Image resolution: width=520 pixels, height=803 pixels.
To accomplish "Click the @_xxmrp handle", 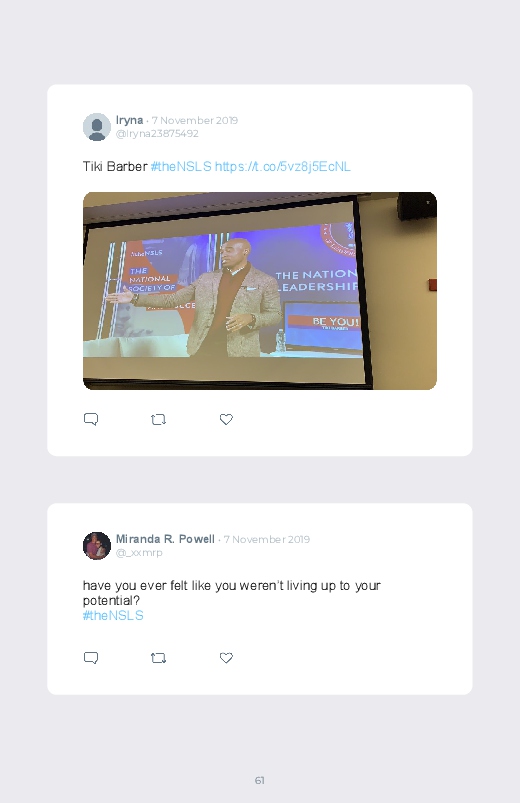I will click(139, 553).
